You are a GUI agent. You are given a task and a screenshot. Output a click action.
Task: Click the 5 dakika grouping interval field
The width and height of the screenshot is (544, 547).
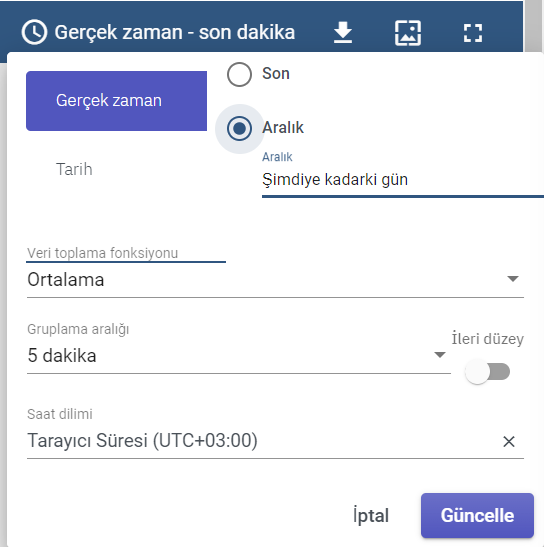(x=239, y=356)
